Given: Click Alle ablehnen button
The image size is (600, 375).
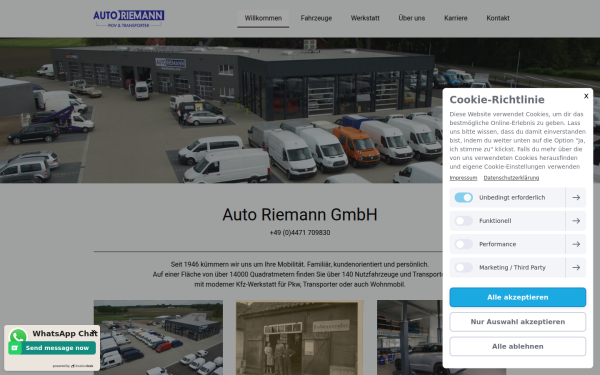Looking at the screenshot, I should [517, 346].
